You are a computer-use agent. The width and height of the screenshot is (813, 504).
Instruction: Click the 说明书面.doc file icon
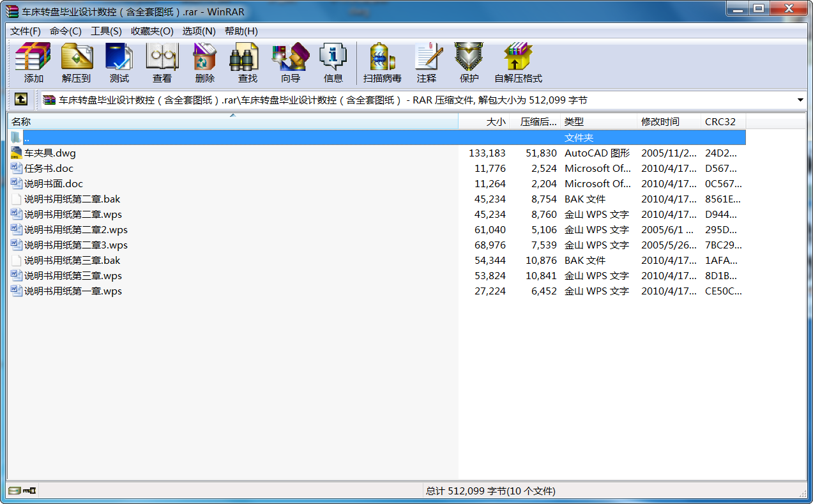[x=17, y=183]
